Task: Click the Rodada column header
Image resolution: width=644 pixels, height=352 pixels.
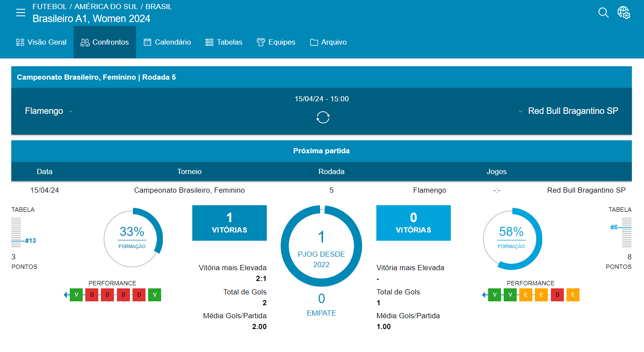Action: click(x=331, y=171)
